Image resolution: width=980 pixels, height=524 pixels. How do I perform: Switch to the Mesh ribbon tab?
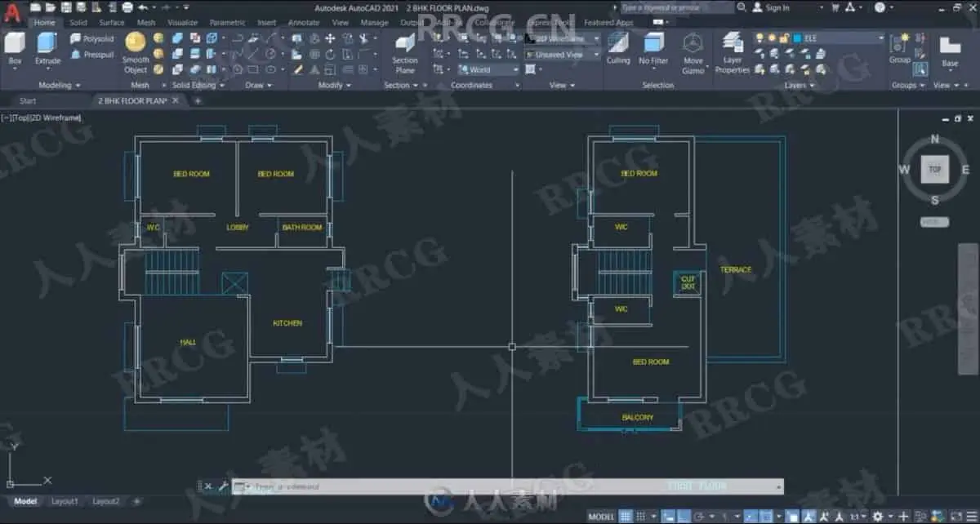[146, 23]
